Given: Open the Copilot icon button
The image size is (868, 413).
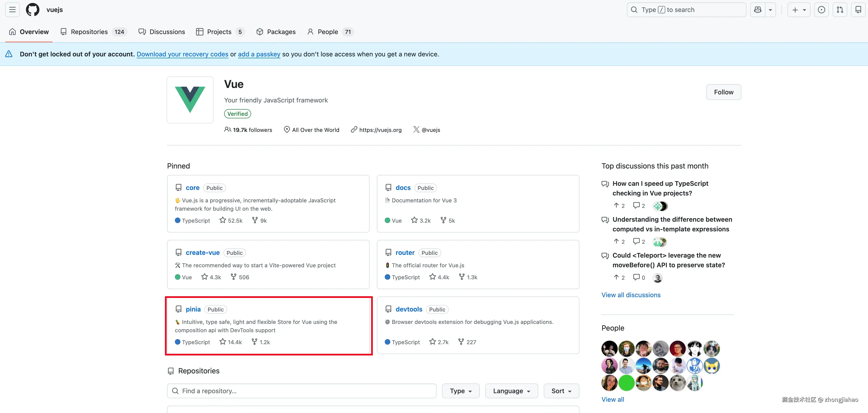Looking at the screenshot, I should click(758, 10).
